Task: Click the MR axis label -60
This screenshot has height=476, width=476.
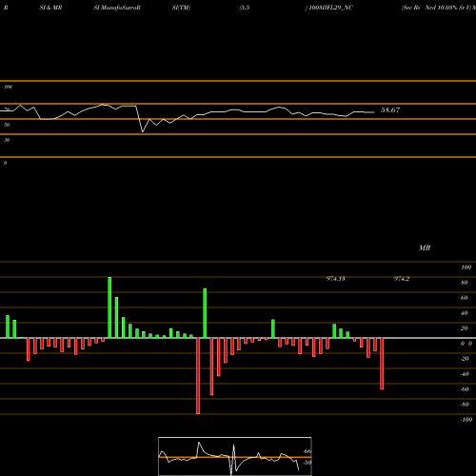Action: 465,389
